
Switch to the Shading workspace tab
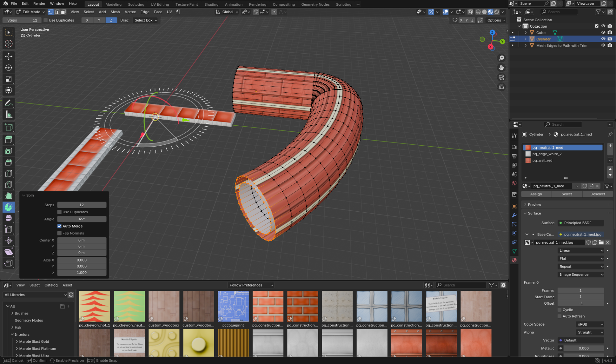(x=211, y=4)
